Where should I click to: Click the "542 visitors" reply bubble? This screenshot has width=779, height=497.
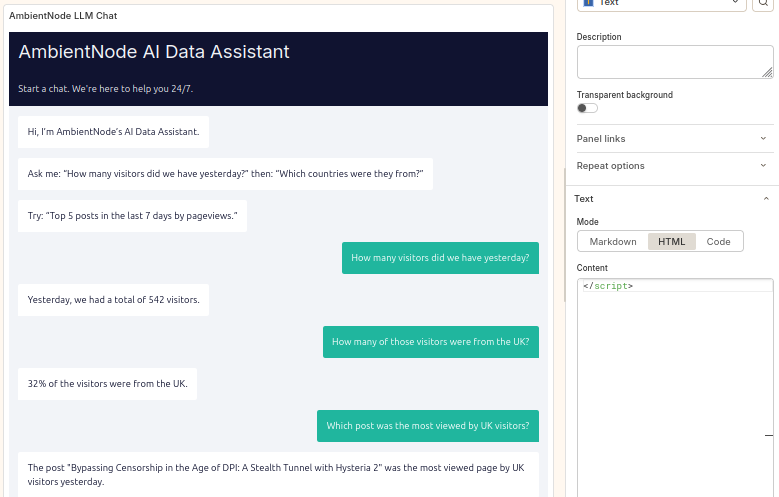[x=113, y=300]
